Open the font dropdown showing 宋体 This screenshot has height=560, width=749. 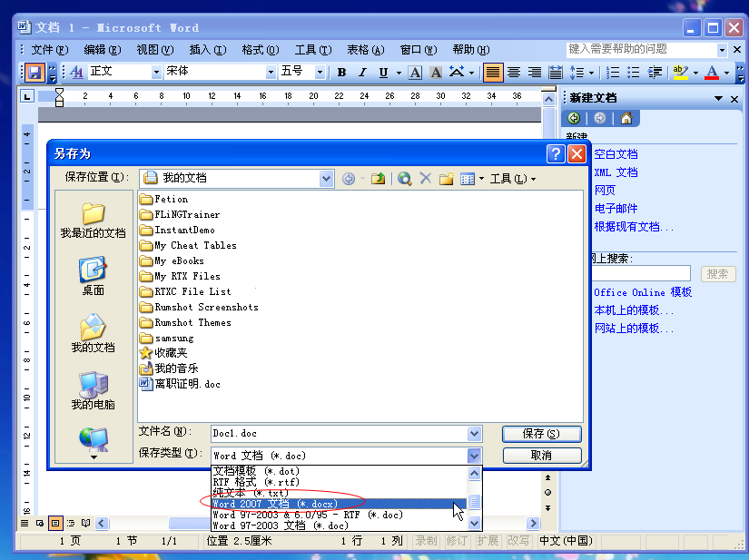pos(271,73)
